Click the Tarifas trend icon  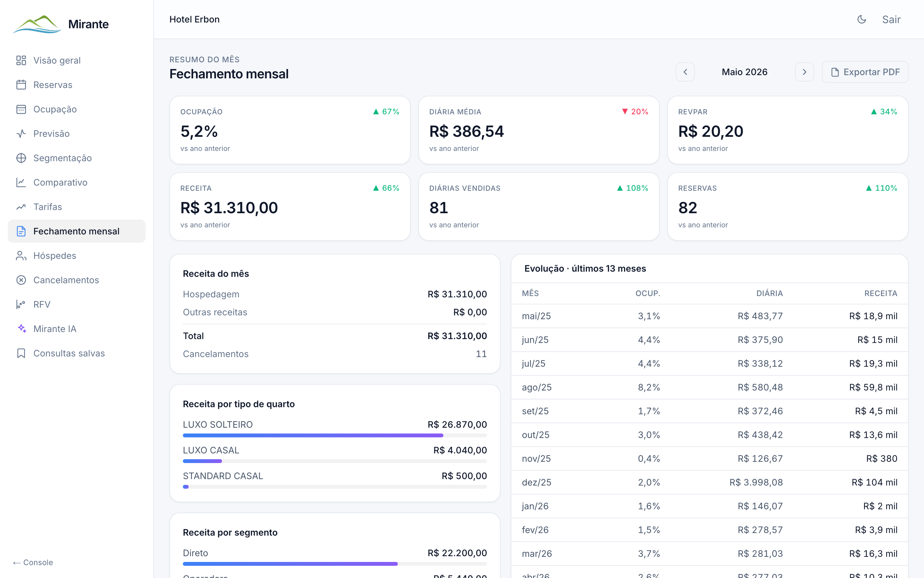(21, 207)
